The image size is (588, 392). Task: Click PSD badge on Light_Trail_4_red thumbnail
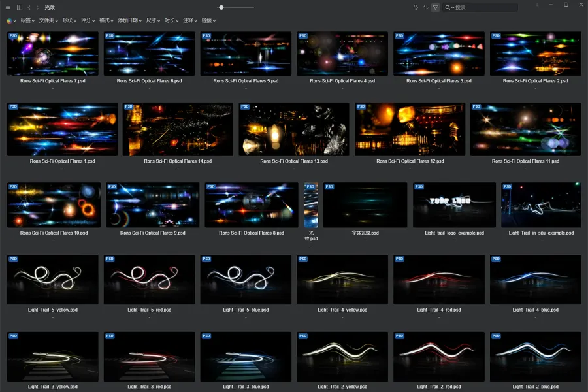[399, 259]
